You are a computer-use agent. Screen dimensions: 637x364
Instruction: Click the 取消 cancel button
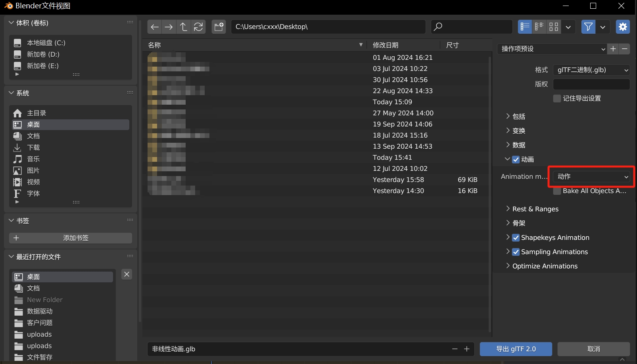point(594,349)
